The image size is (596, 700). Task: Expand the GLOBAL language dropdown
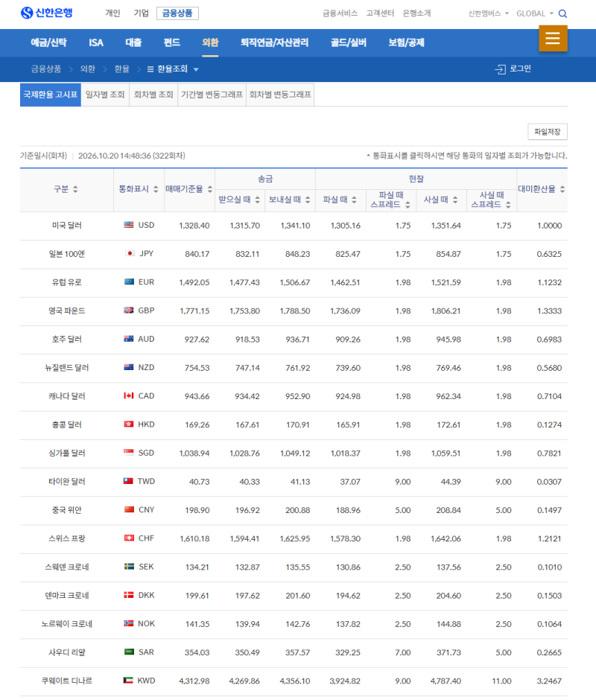click(x=551, y=13)
